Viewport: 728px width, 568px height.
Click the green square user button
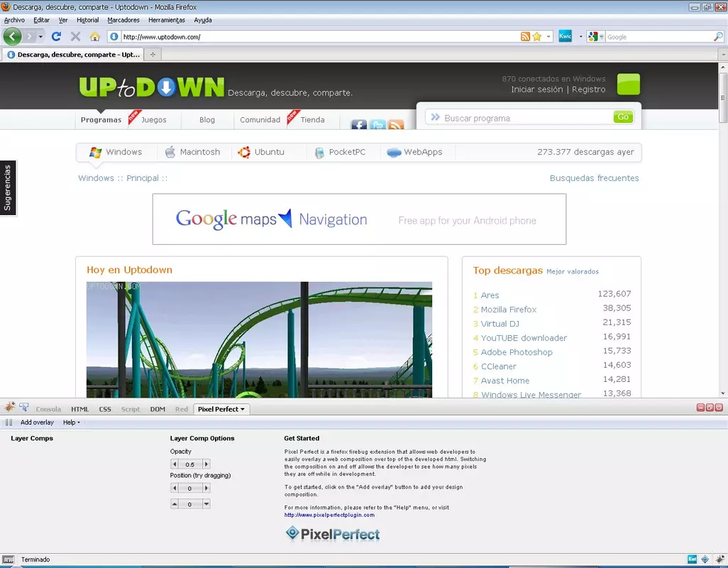pyautogui.click(x=628, y=84)
